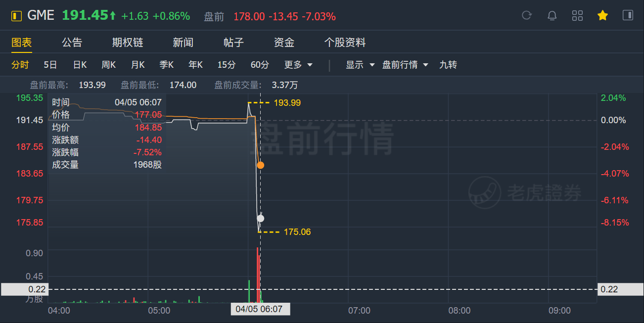Select the 日K chart period
Viewport: 644px width, 323px height.
pos(80,65)
